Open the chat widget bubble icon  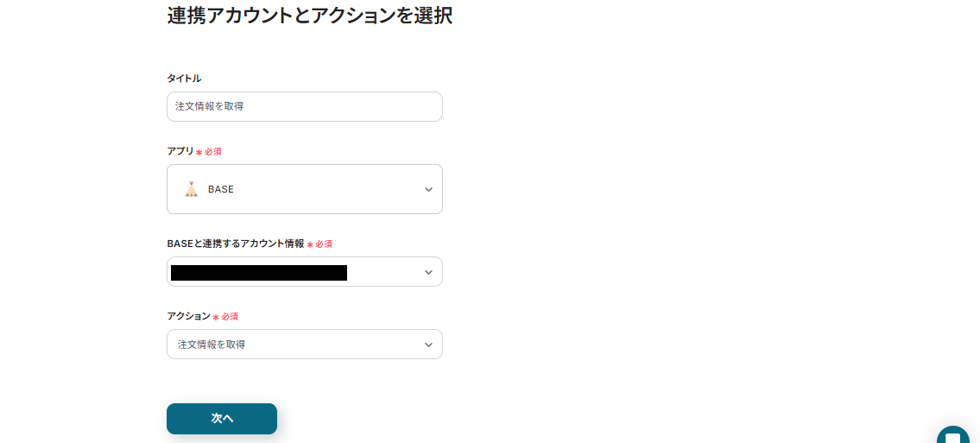point(953,436)
